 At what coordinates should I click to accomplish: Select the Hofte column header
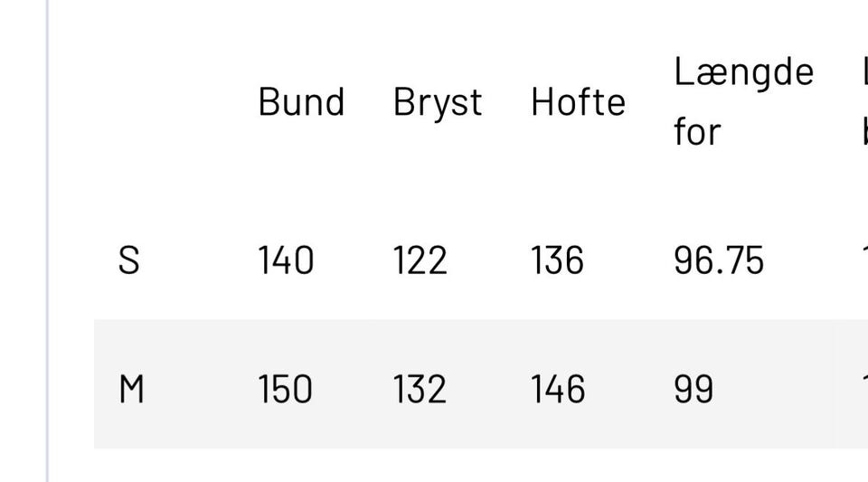click(x=578, y=102)
